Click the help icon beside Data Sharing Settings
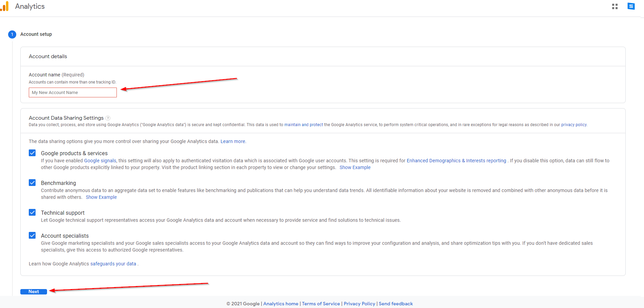This screenshot has height=308, width=644. (108, 118)
